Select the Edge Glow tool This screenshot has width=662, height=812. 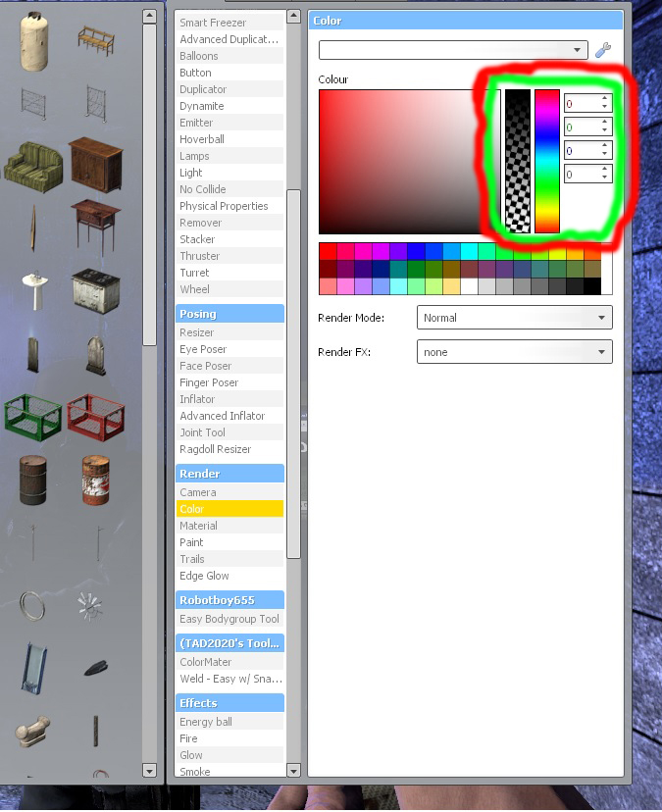click(230, 576)
